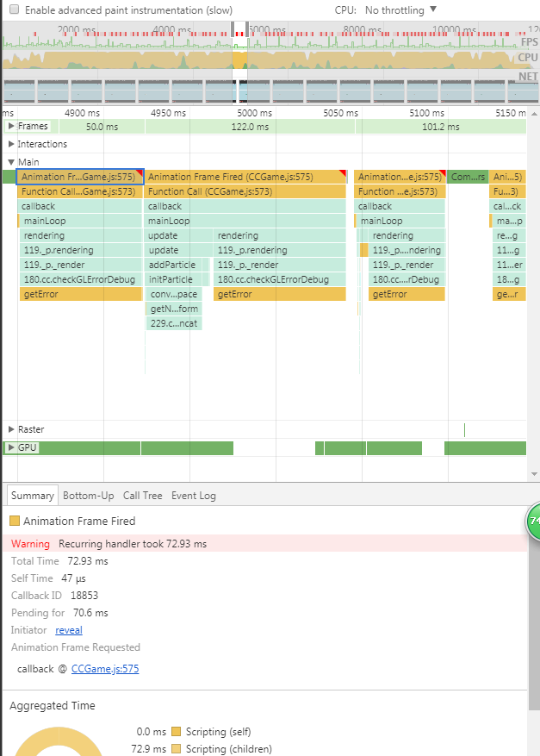This screenshot has height=756, width=540.
Task: Click the Callback ID 18853 value
Action: pyautogui.click(x=84, y=596)
